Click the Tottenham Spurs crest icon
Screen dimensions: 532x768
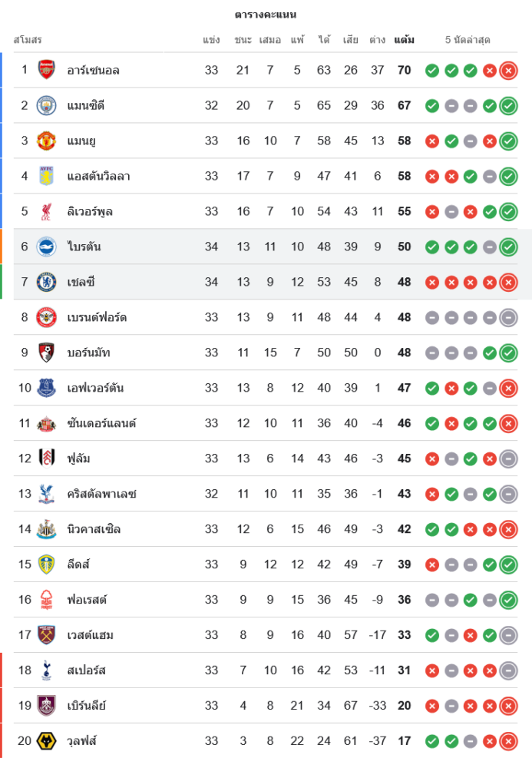click(47, 670)
